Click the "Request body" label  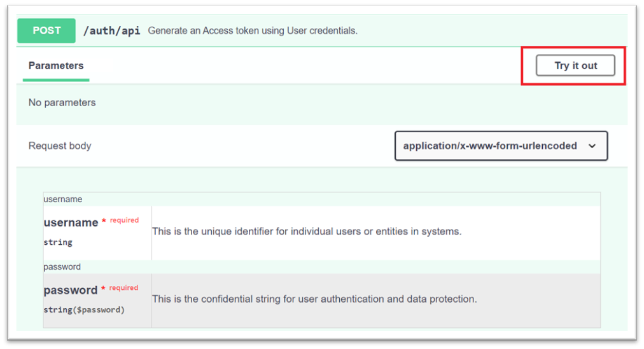pos(60,146)
